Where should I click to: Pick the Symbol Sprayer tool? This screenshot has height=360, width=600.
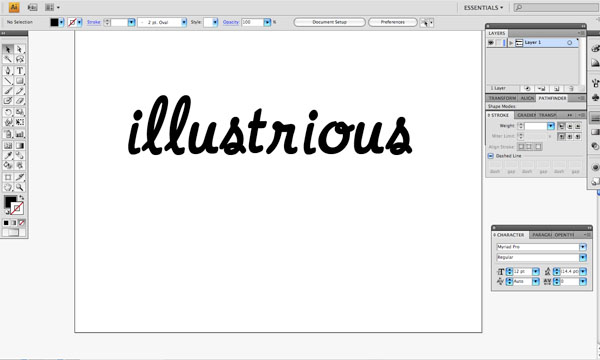(8, 134)
